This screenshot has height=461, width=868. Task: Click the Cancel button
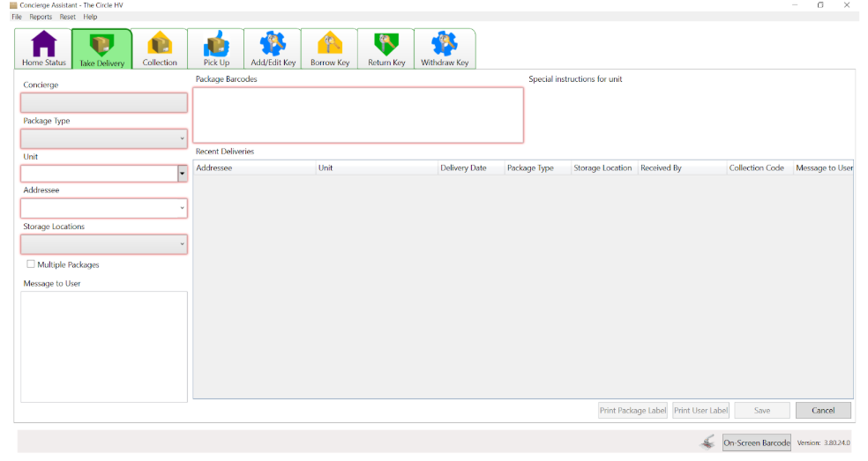(x=823, y=410)
